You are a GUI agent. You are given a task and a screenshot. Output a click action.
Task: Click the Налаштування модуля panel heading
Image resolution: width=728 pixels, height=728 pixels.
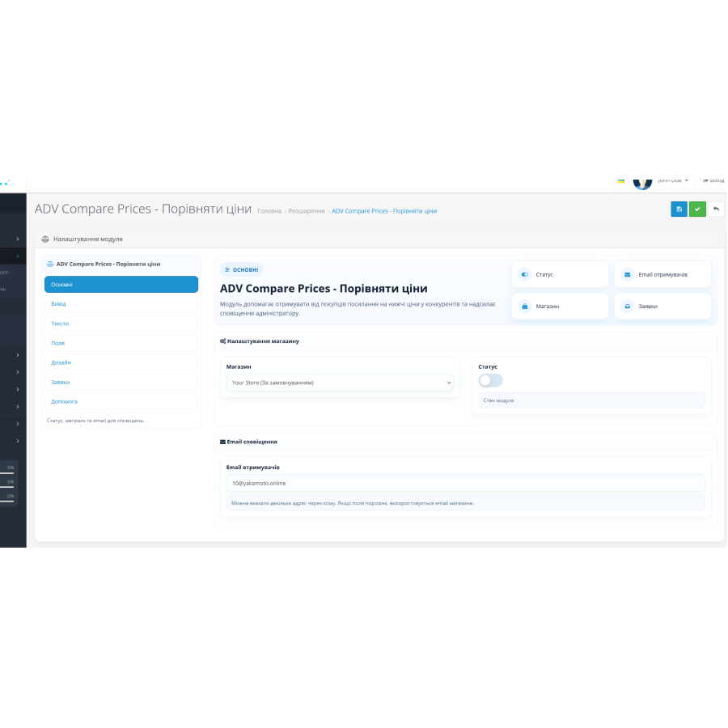(x=87, y=239)
